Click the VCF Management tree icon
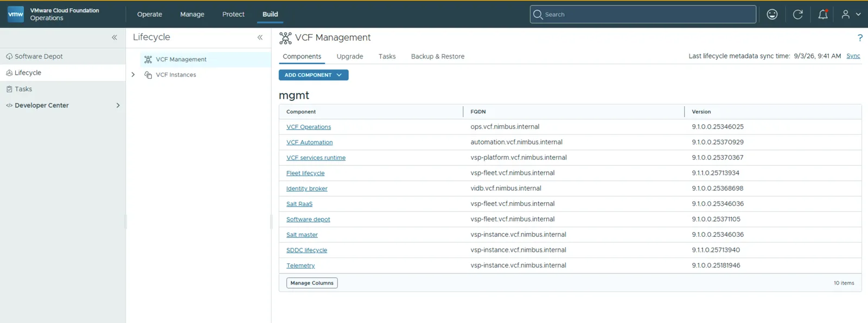The height and width of the screenshot is (323, 868). pos(148,60)
